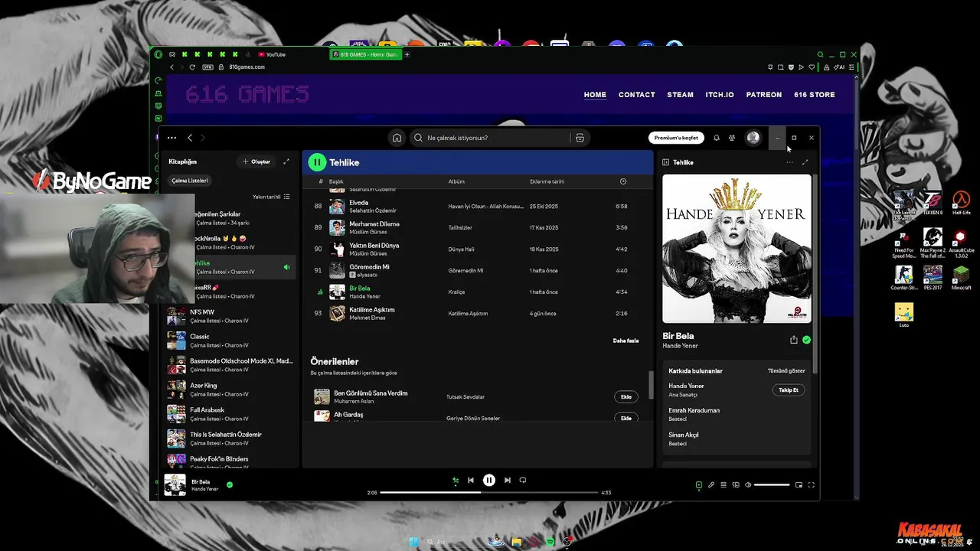Click the Hande Yener album cover art
Image resolution: width=980 pixels, height=551 pixels.
click(737, 249)
